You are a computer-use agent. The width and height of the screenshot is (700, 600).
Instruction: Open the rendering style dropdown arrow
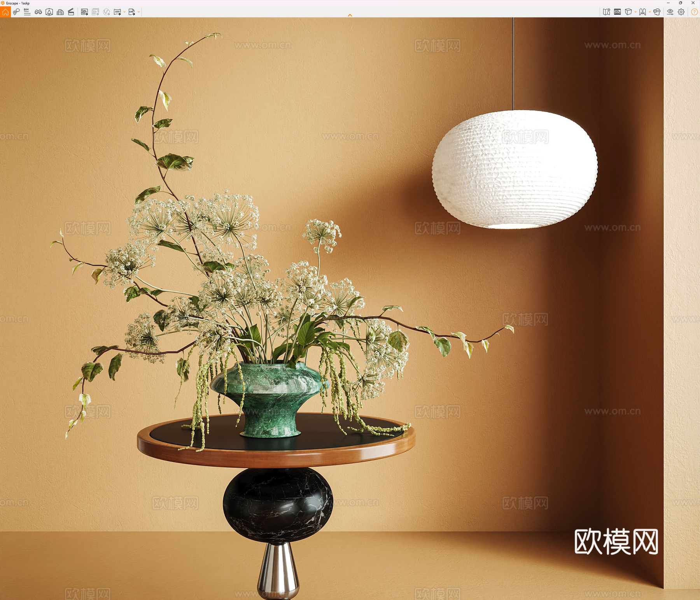point(635,12)
